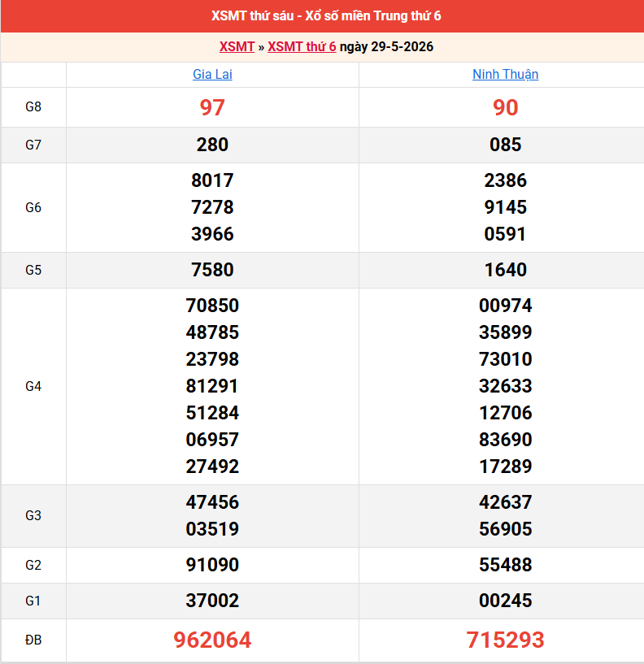The height and width of the screenshot is (664, 644).
Task: Select Ninh Thuận special prize 715293
Action: click(x=506, y=640)
